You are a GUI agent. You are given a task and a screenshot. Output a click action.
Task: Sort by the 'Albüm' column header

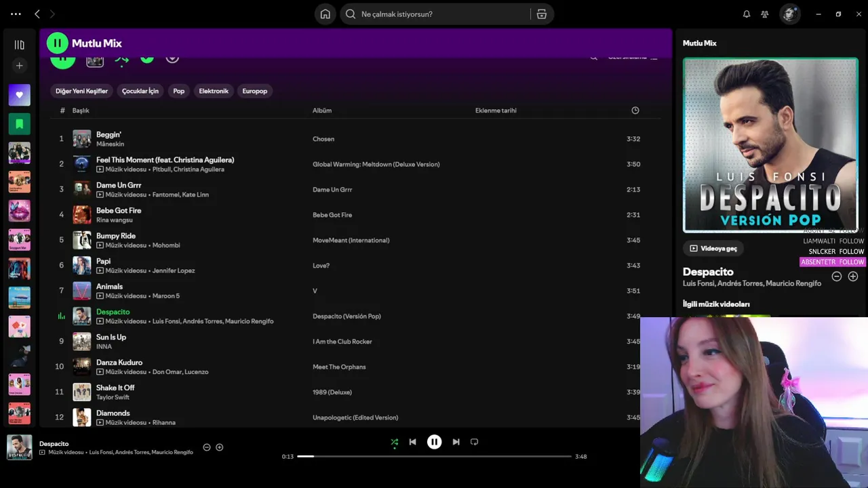pyautogui.click(x=322, y=110)
